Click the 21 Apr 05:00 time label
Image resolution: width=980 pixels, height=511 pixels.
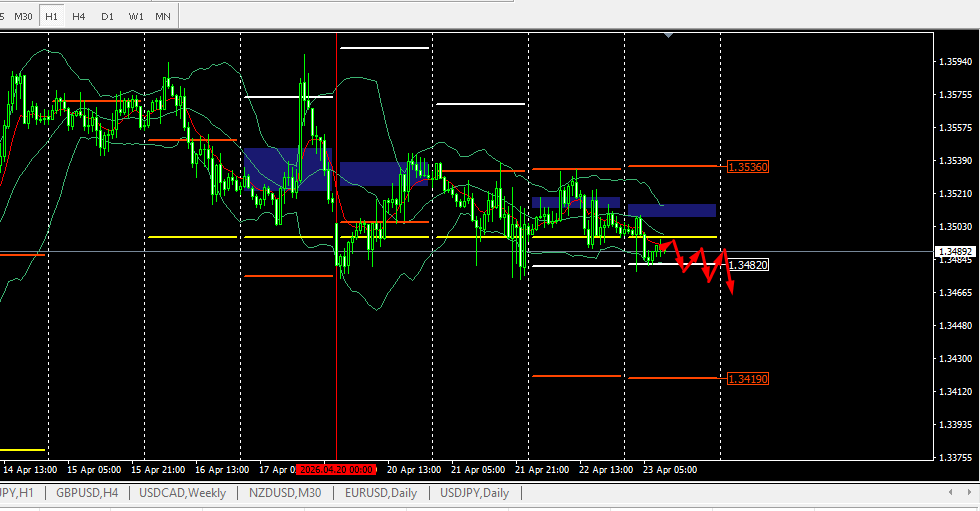pos(478,470)
